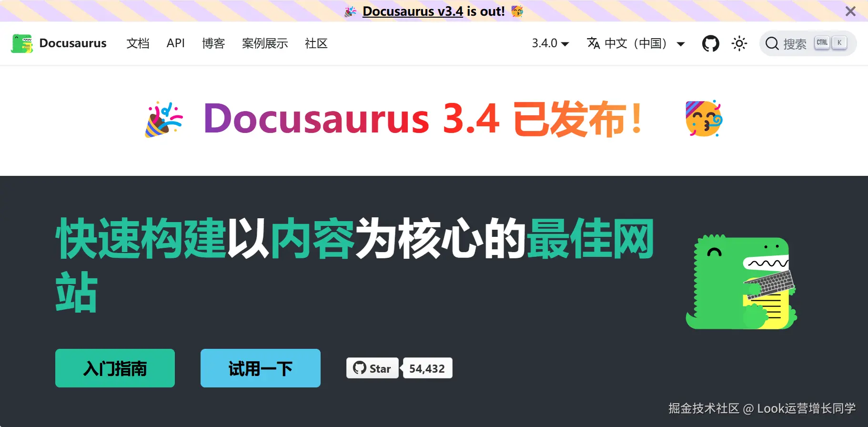
Task: Click the Docusaurus dinosaur logo in navbar
Action: 22,43
